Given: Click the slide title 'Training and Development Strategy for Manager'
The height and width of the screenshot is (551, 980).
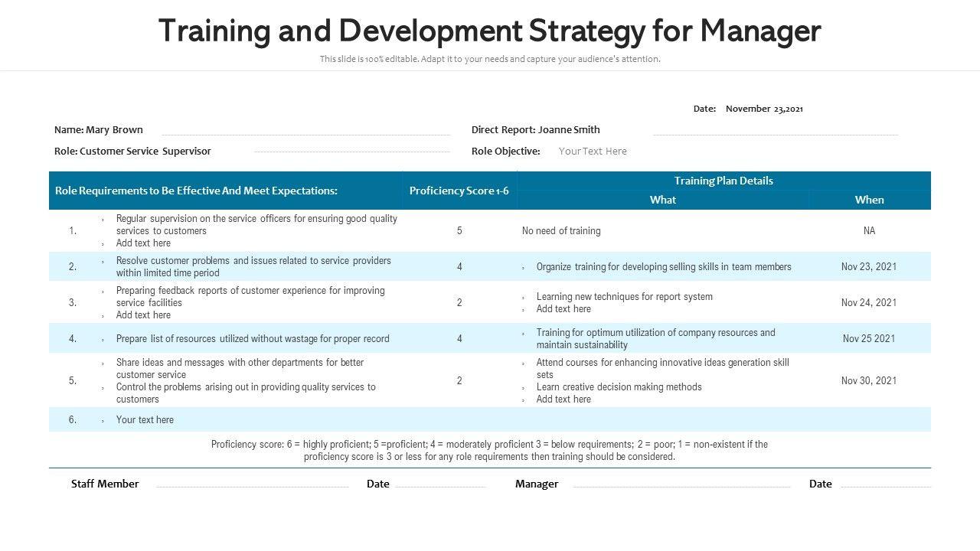Looking at the screenshot, I should pos(489,31).
